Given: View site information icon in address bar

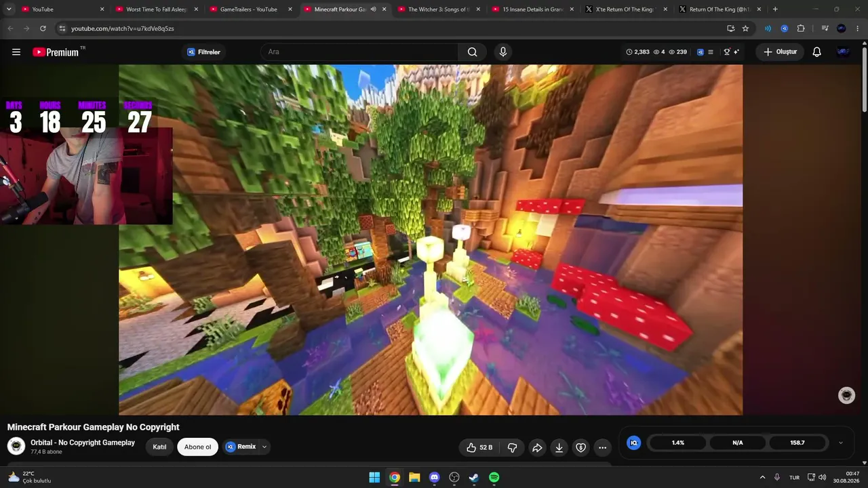Looking at the screenshot, I should [x=62, y=28].
